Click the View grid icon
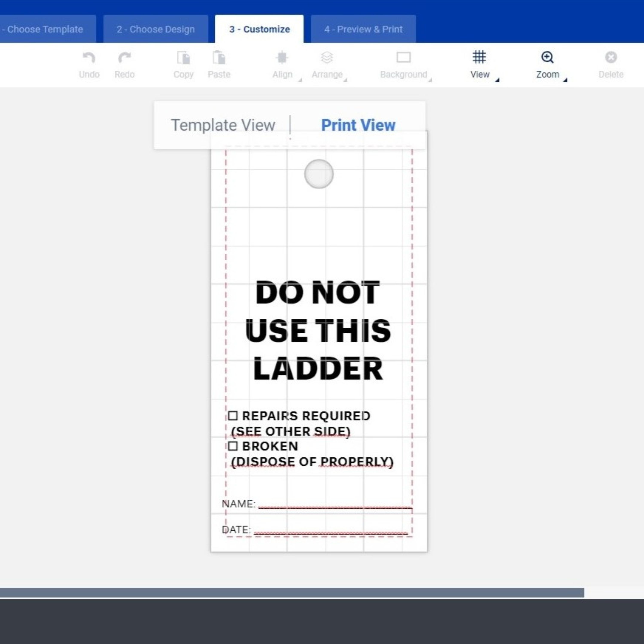The height and width of the screenshot is (644, 644). coord(479,57)
